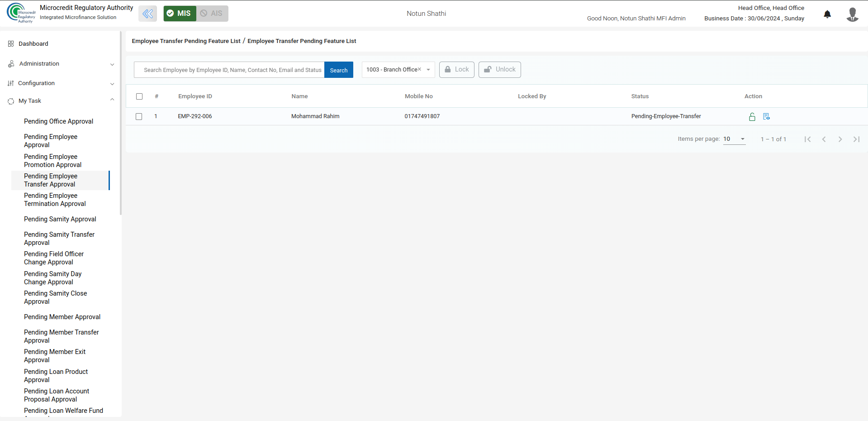The height and width of the screenshot is (421, 868).
Task: Go to previous page of results
Action: click(824, 139)
